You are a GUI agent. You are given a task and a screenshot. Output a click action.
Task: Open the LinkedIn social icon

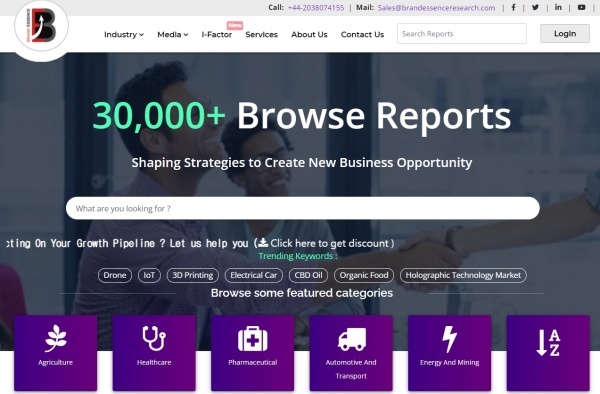pyautogui.click(x=558, y=7)
